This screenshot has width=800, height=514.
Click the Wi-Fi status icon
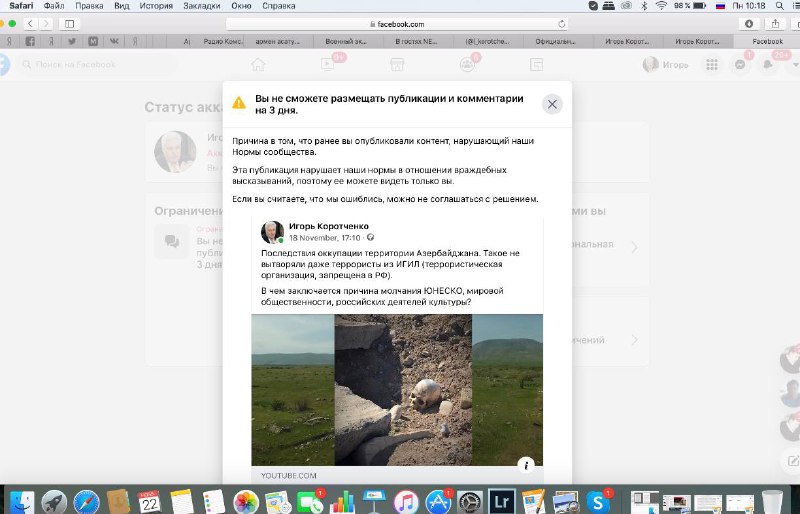pos(661,6)
